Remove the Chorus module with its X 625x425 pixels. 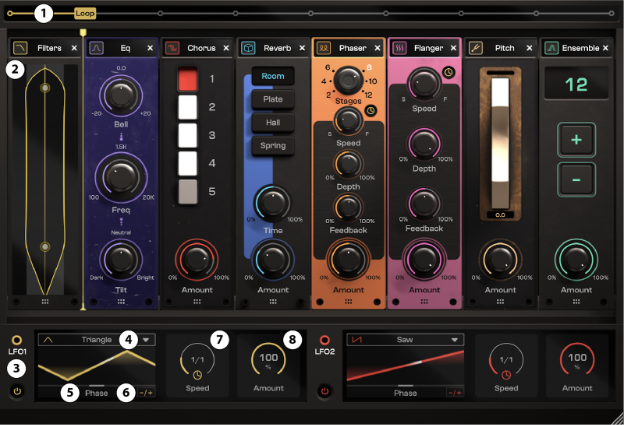point(226,48)
